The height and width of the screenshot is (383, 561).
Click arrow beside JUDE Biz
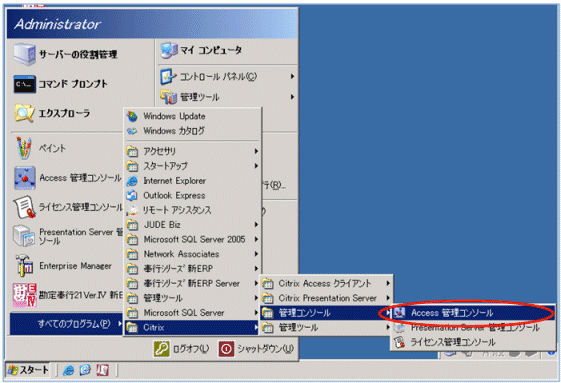256,225
